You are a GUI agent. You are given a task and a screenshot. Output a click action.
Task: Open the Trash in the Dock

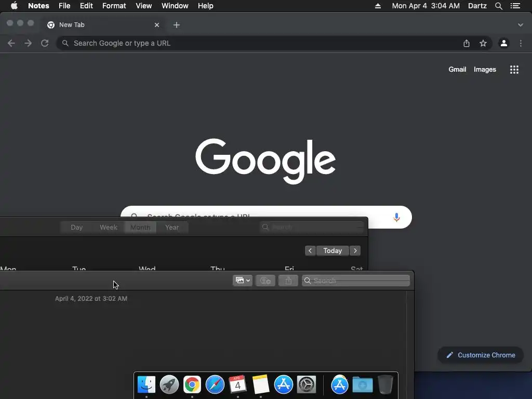coord(385,384)
